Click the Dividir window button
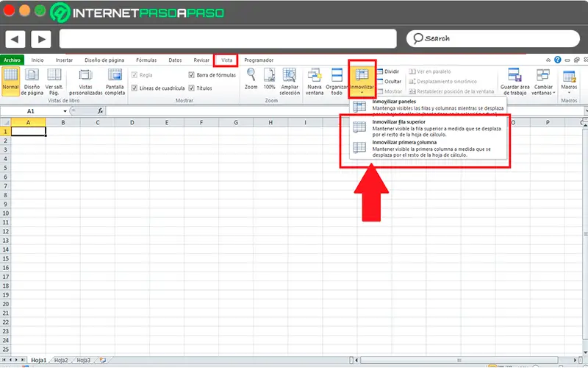The image size is (588, 368). [x=388, y=71]
